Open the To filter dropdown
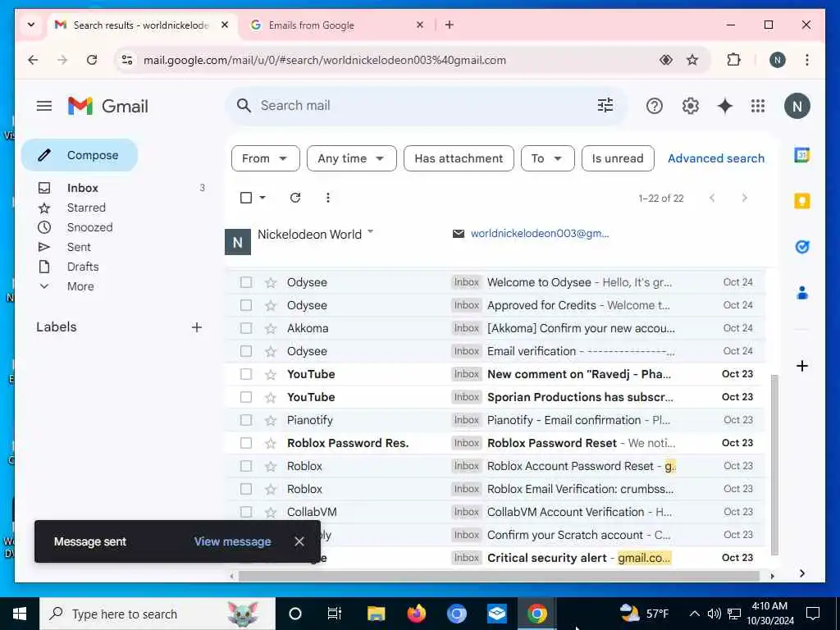 coord(547,158)
